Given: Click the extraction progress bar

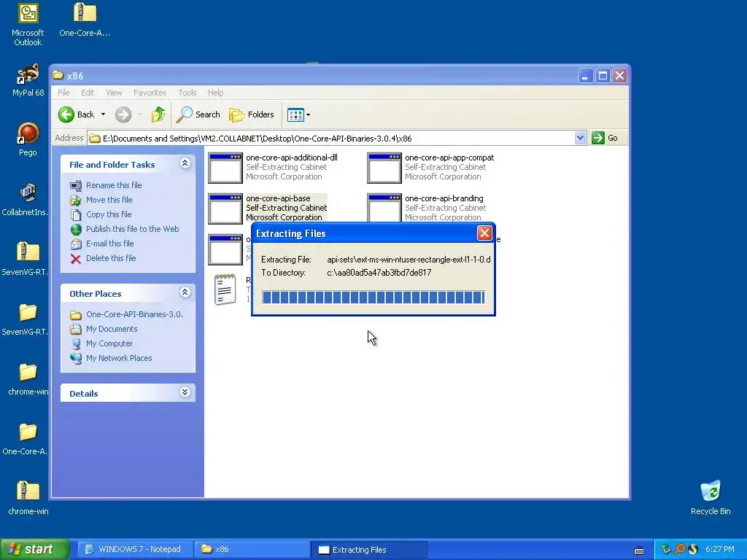Looking at the screenshot, I should [373, 297].
